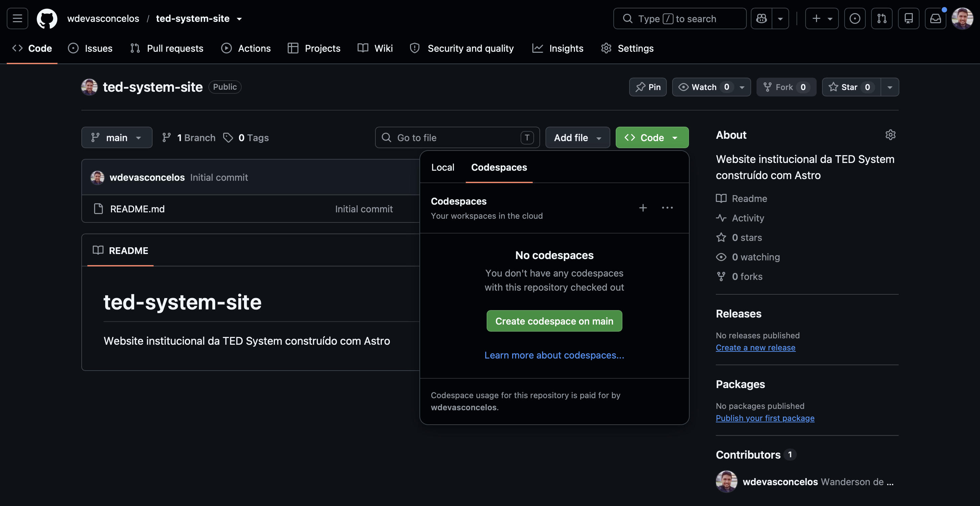This screenshot has width=980, height=506.
Task: Open the main branch selector
Action: [x=117, y=137]
